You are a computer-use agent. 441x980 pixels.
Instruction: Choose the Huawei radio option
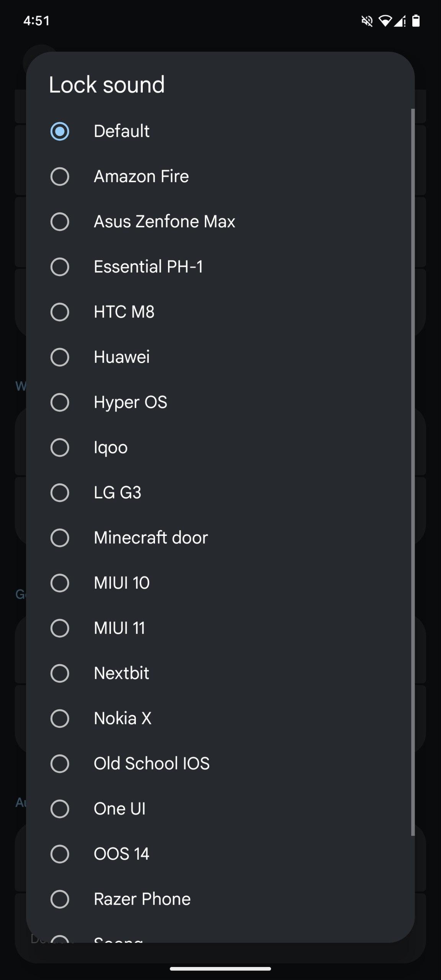[60, 357]
